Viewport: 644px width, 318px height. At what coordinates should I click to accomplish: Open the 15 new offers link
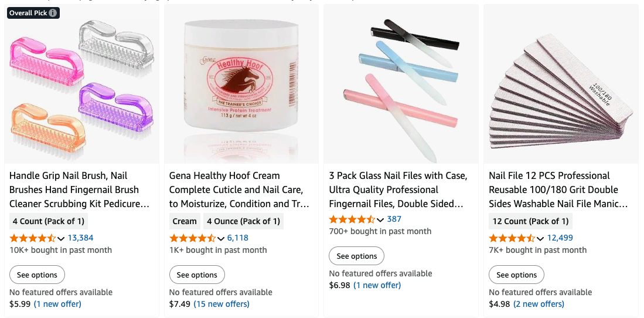tap(222, 304)
